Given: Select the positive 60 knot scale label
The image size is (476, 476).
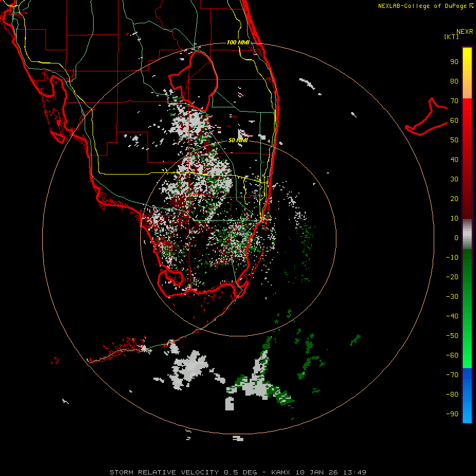Looking at the screenshot, I should (454, 120).
